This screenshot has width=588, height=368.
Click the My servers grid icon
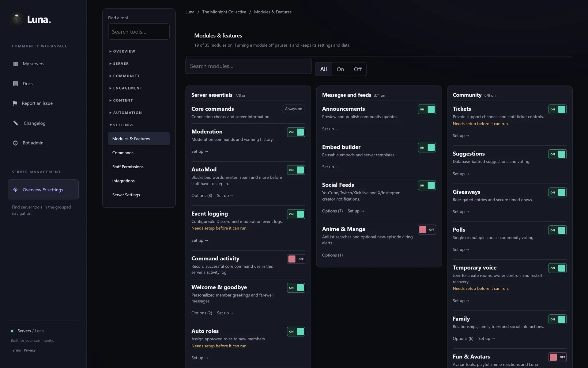pyautogui.click(x=15, y=64)
